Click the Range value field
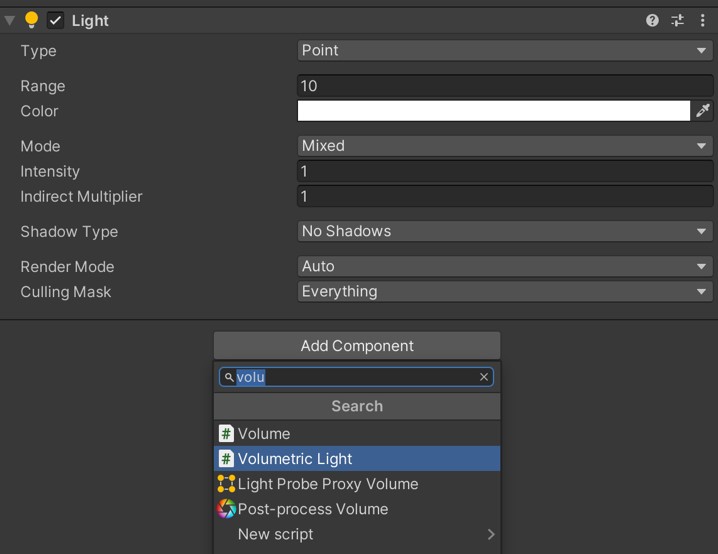Image resolution: width=718 pixels, height=554 pixels. [505, 86]
